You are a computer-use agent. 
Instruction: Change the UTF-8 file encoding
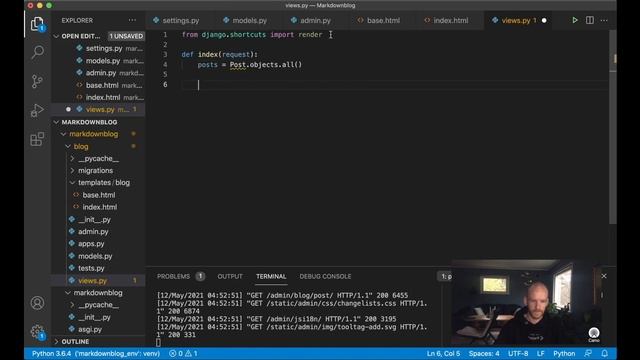(x=518, y=353)
